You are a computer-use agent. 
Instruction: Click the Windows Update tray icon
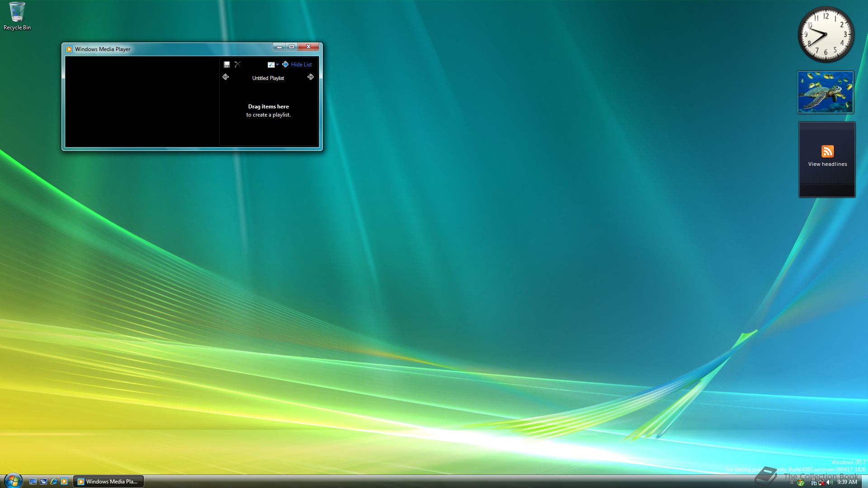pyautogui.click(x=801, y=483)
